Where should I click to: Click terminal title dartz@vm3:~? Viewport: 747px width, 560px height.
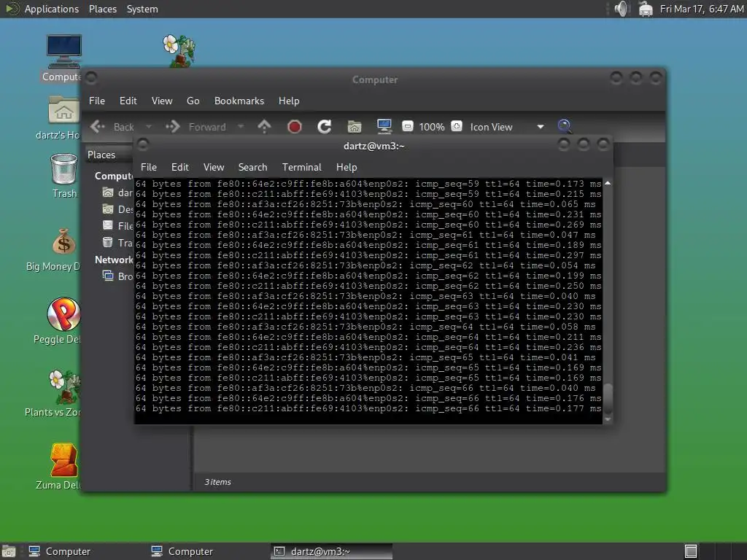[374, 146]
